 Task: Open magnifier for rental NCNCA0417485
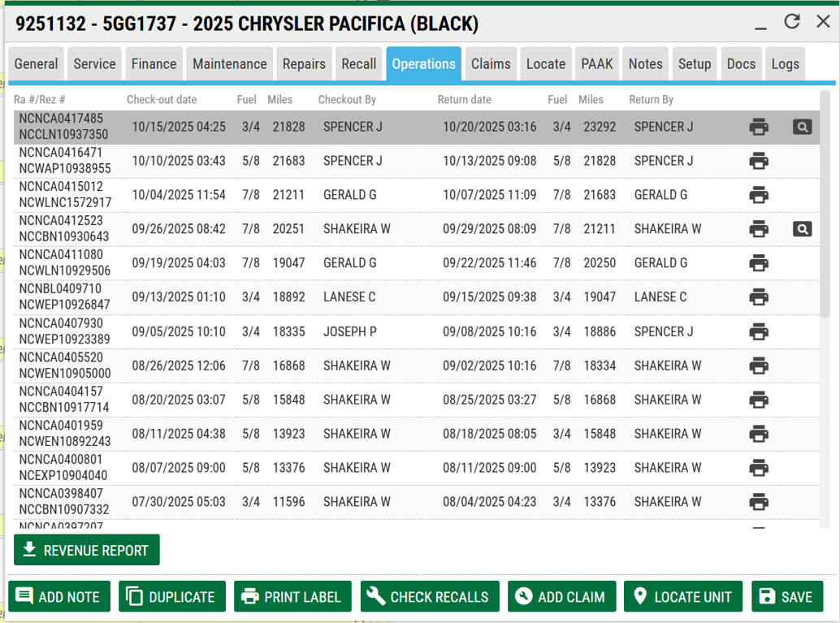(802, 127)
